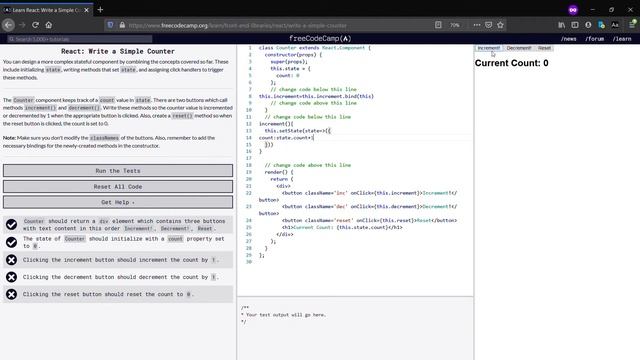Show sidebars icon in toolbar
The height and width of the screenshot is (360, 640).
575,25
